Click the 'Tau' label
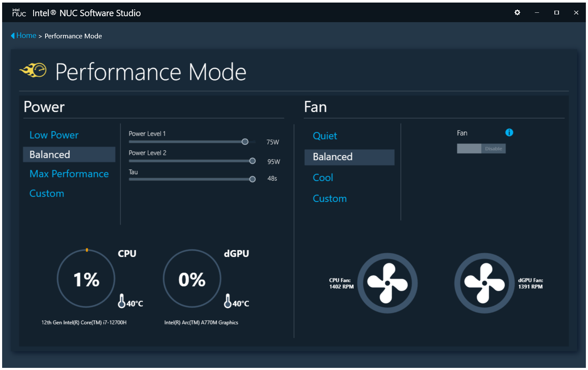 tap(133, 172)
